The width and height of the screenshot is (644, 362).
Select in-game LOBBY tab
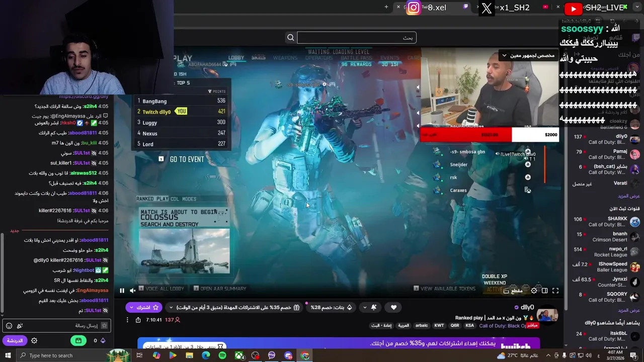tap(236, 58)
